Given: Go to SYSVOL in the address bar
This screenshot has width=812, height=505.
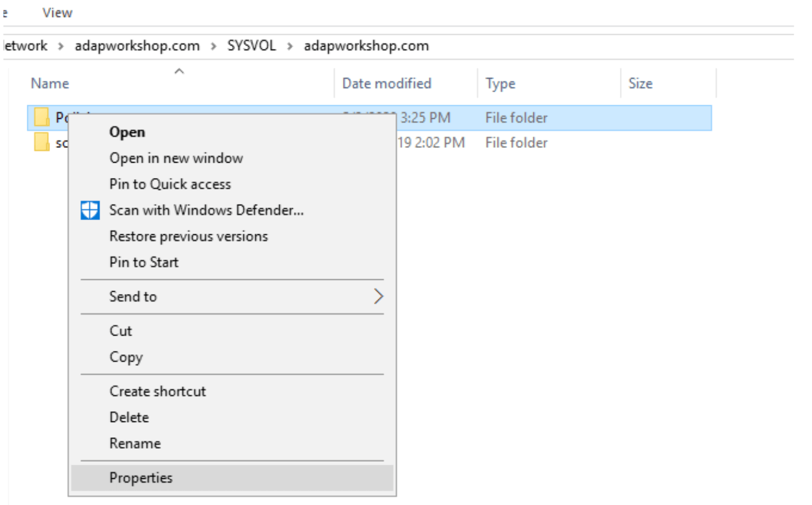Looking at the screenshot, I should [251, 45].
